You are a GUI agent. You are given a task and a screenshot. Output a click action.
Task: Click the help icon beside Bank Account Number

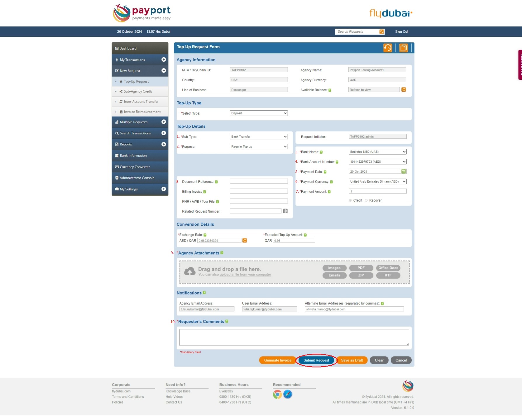(x=337, y=162)
